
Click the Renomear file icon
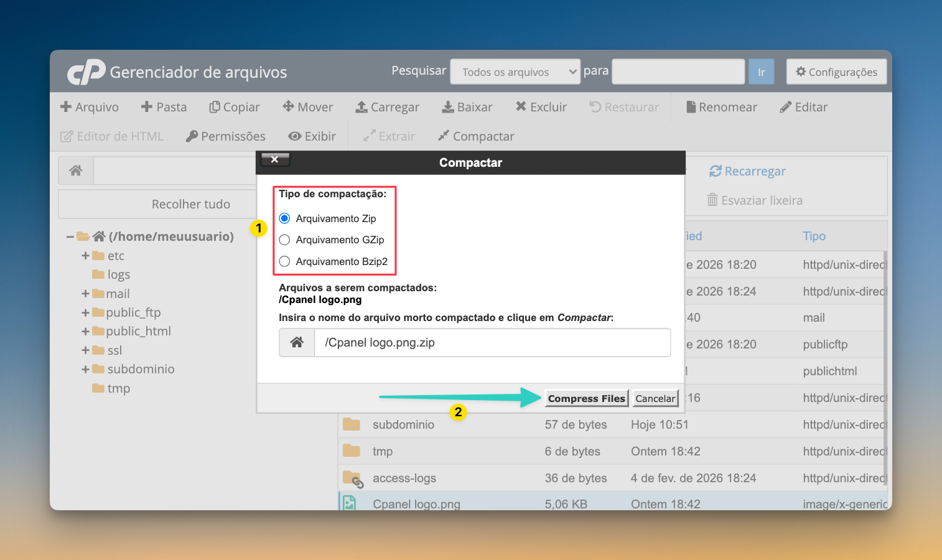point(691,107)
